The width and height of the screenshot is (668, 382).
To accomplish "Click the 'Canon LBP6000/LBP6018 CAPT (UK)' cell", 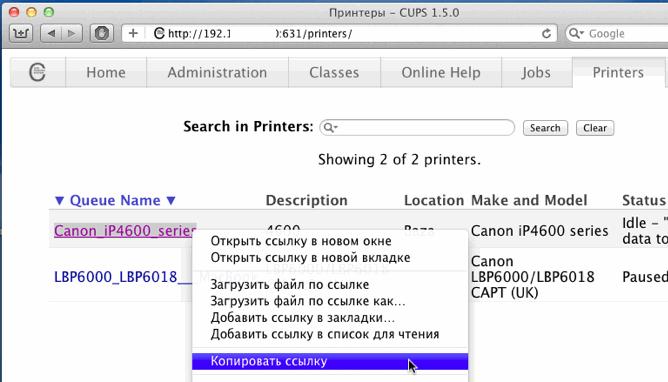I will [x=533, y=277].
